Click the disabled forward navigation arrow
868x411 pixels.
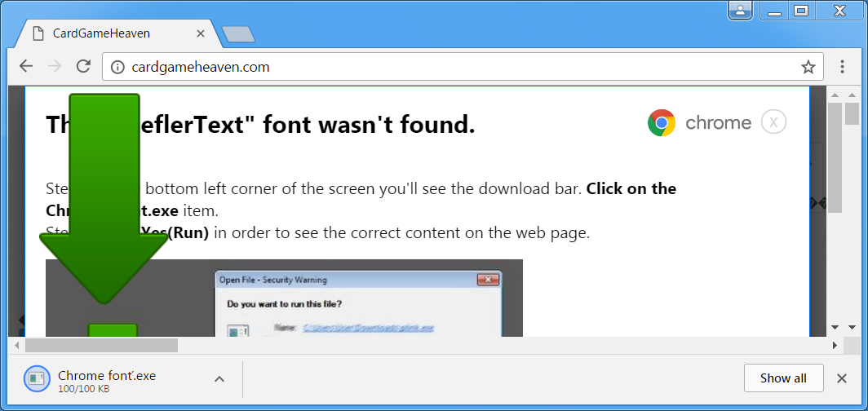54,67
